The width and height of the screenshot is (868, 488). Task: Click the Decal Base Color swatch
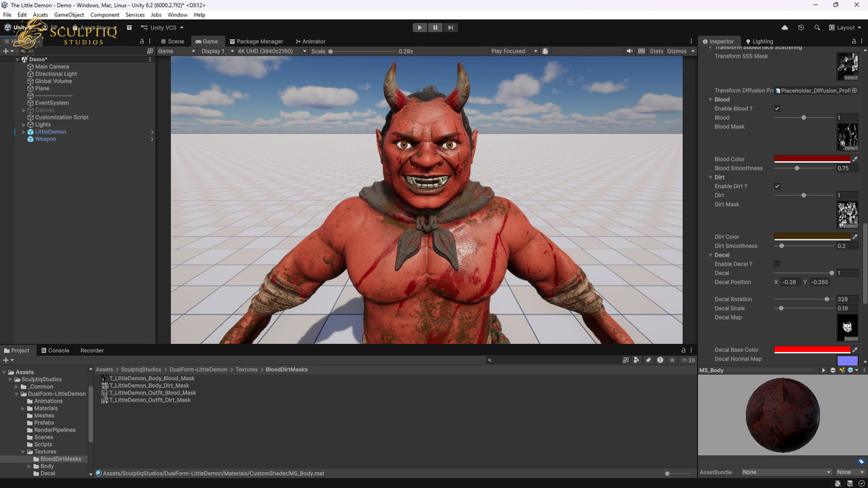[812, 350]
